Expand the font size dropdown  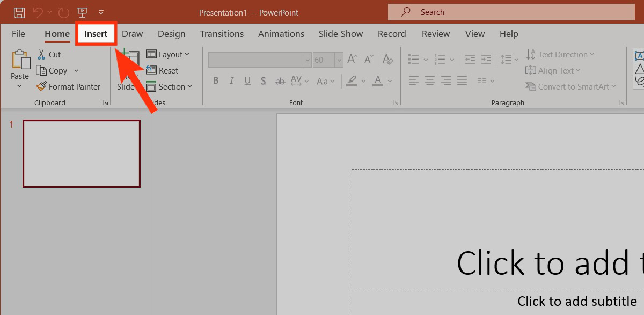tap(339, 60)
